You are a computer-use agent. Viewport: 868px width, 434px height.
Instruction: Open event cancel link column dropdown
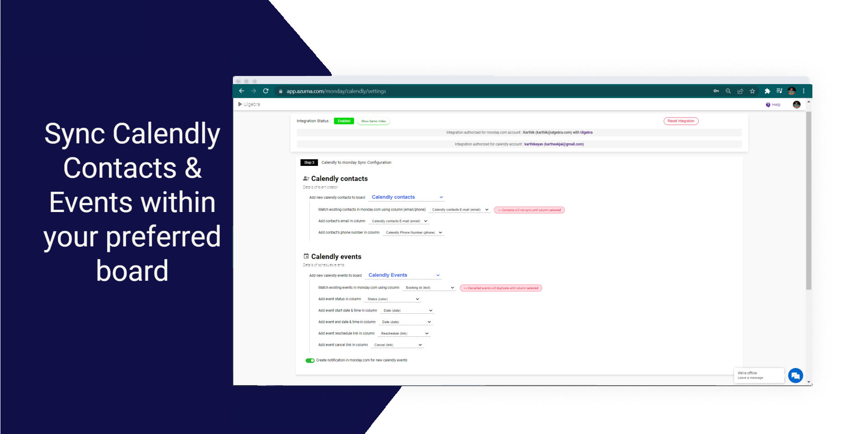click(x=397, y=345)
